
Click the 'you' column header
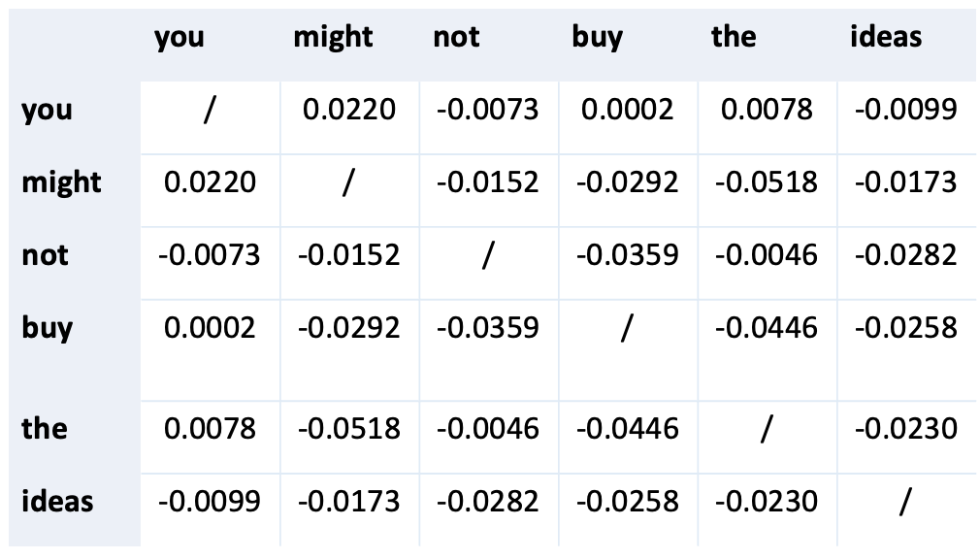pos(180,38)
